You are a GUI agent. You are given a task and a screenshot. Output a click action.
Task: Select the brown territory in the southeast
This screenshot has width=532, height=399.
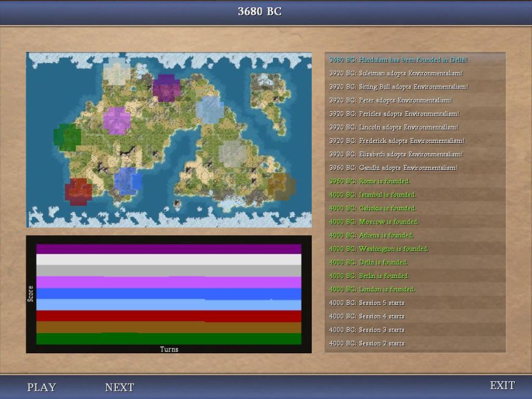tap(282, 186)
